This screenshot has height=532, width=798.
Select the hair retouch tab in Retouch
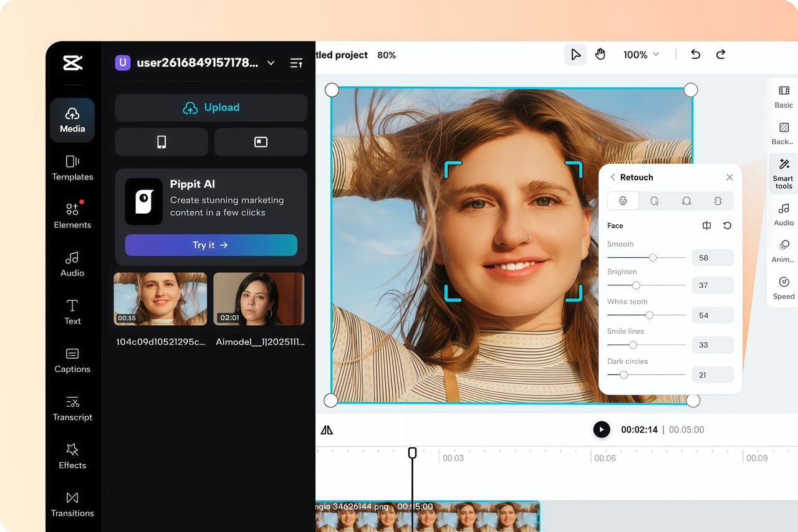pyautogui.click(x=686, y=201)
